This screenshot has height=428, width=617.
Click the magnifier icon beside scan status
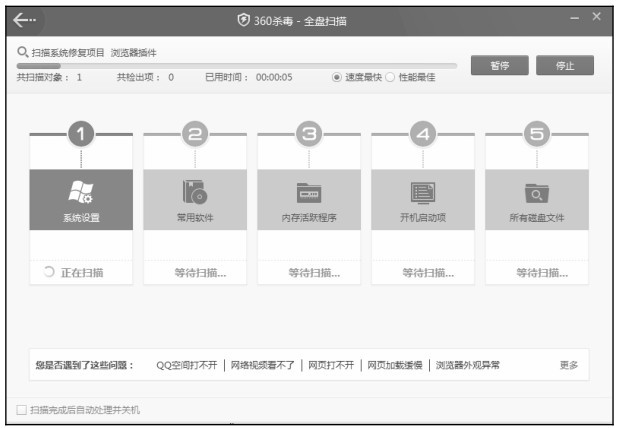pyautogui.click(x=22, y=52)
